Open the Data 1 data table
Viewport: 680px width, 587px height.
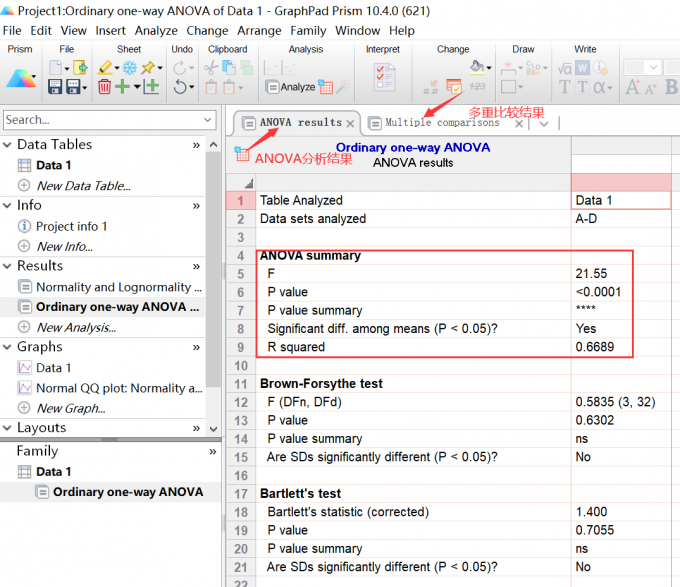point(53,165)
